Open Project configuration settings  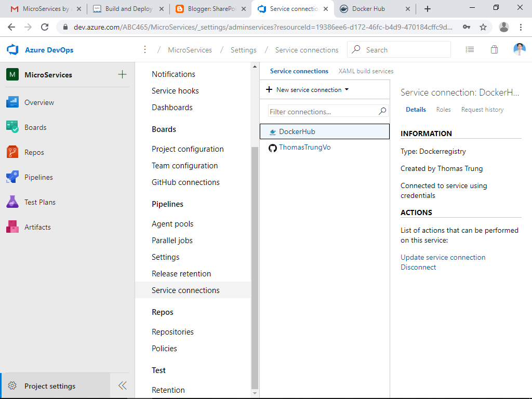(188, 149)
